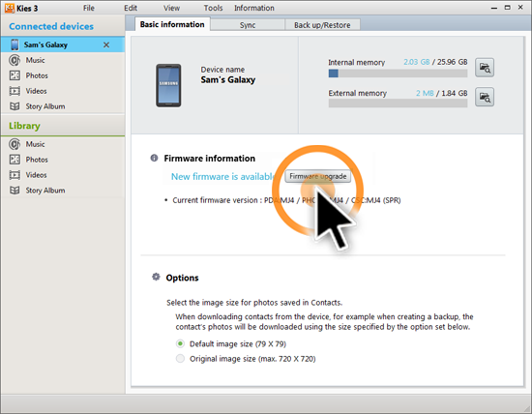The image size is (532, 414).
Task: Click the internal memory usage bar
Action: 398,74
